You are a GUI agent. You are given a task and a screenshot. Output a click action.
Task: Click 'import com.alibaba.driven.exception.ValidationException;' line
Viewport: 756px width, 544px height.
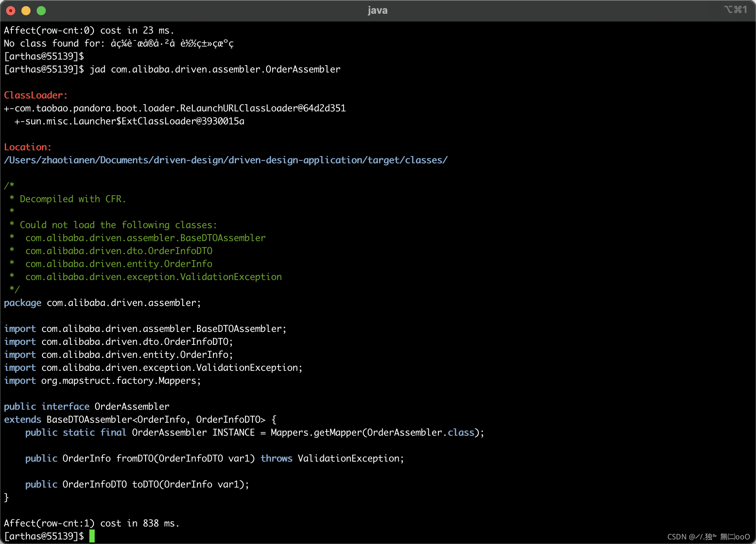[153, 368]
